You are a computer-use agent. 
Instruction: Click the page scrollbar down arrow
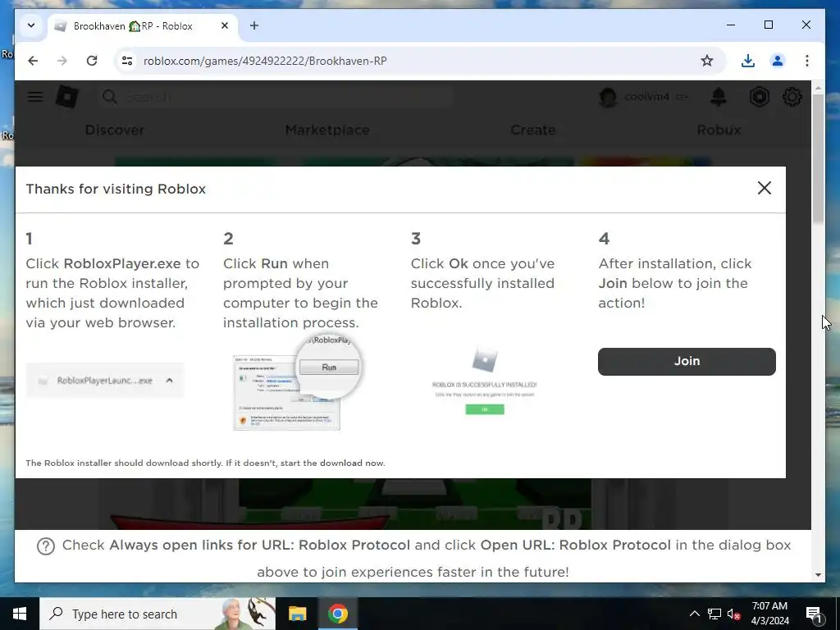pyautogui.click(x=818, y=575)
